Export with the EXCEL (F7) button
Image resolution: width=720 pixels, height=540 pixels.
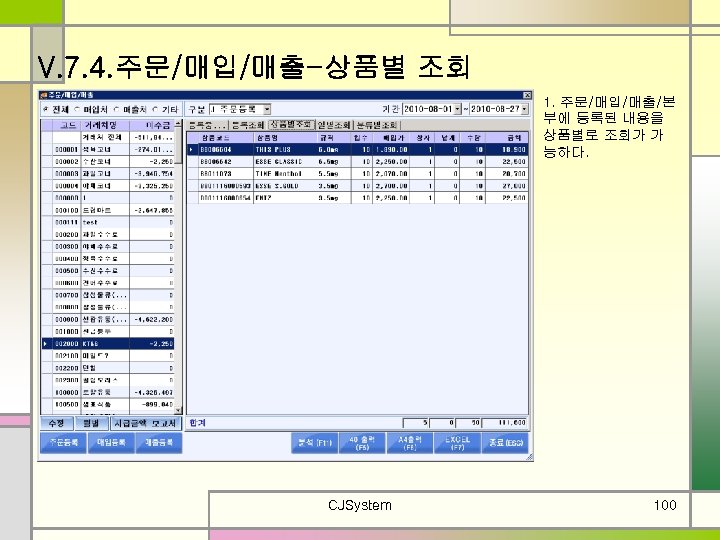pyautogui.click(x=457, y=443)
